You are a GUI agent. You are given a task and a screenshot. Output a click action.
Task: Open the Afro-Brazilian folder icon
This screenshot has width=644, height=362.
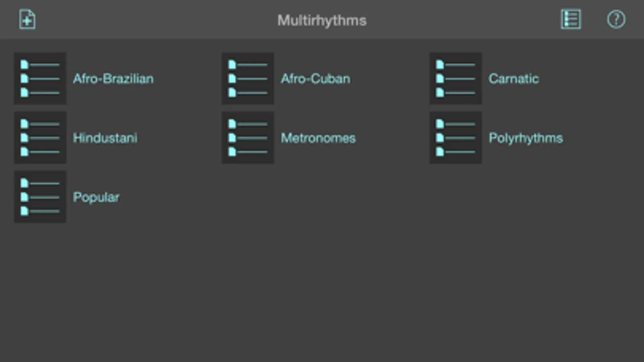pyautogui.click(x=40, y=78)
